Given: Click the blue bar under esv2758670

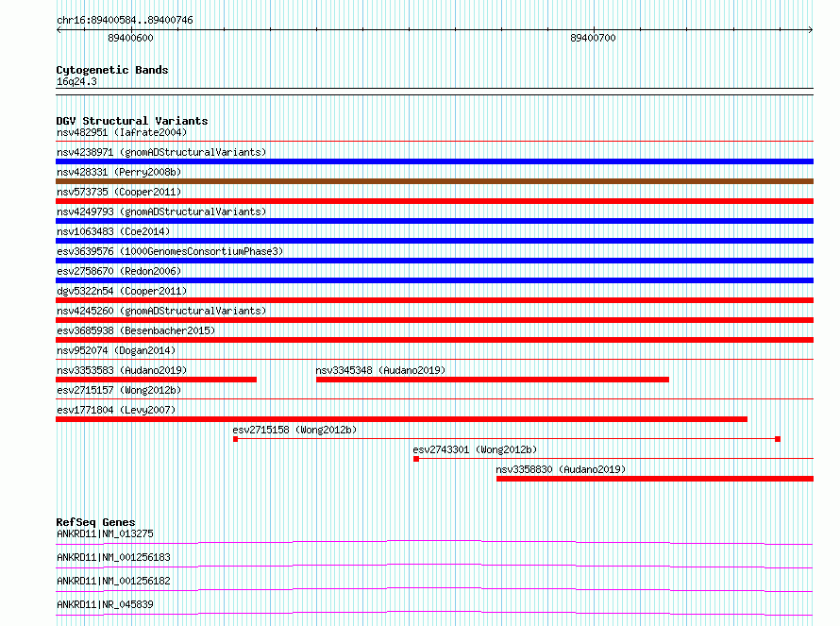Looking at the screenshot, I should (x=434, y=280).
